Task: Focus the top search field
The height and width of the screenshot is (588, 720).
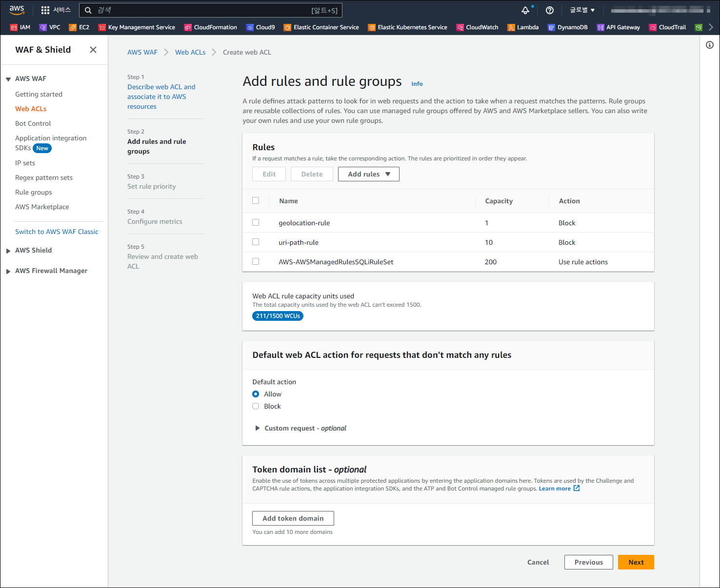Action: click(x=211, y=10)
